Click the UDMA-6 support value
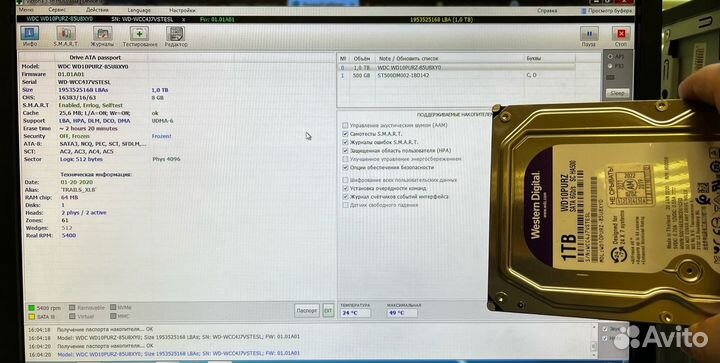 click(163, 121)
